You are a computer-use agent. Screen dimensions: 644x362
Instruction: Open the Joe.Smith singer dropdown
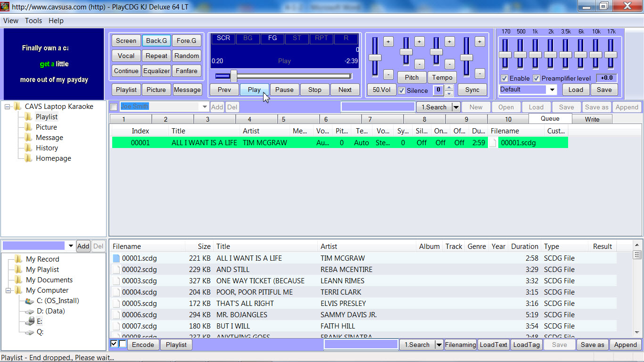pyautogui.click(x=205, y=107)
